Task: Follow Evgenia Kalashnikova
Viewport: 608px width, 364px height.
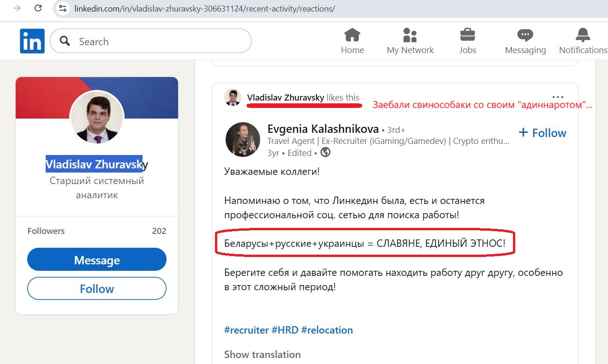Action: point(542,133)
